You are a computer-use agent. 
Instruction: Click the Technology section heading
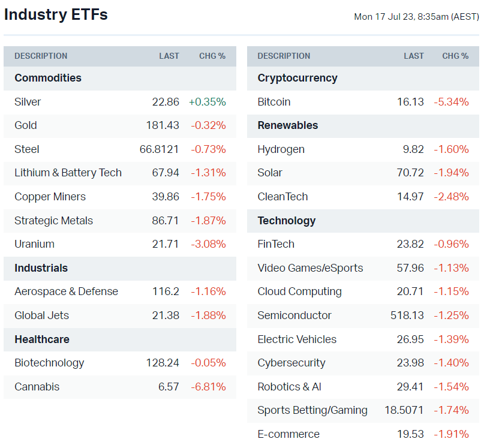click(x=286, y=221)
